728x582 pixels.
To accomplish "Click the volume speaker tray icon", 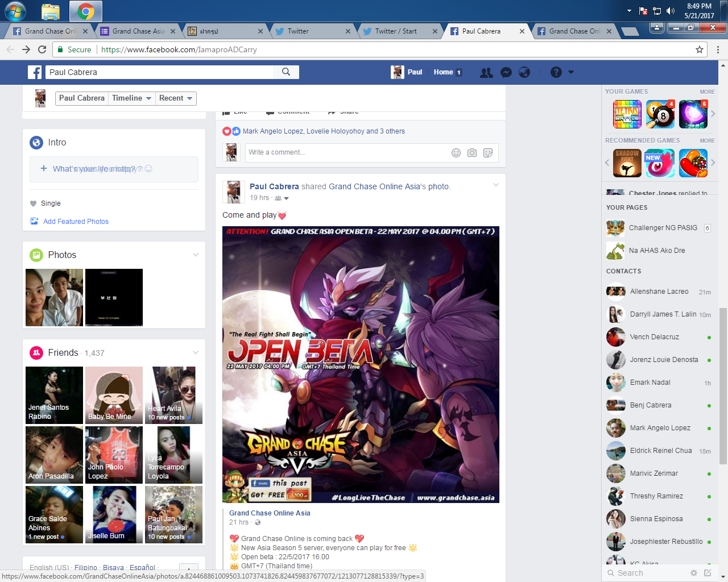I will pos(671,11).
